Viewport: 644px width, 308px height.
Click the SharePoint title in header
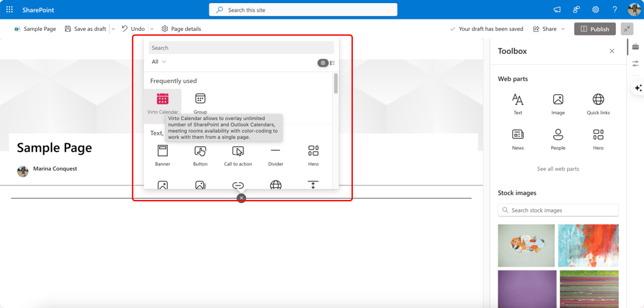[38, 10]
